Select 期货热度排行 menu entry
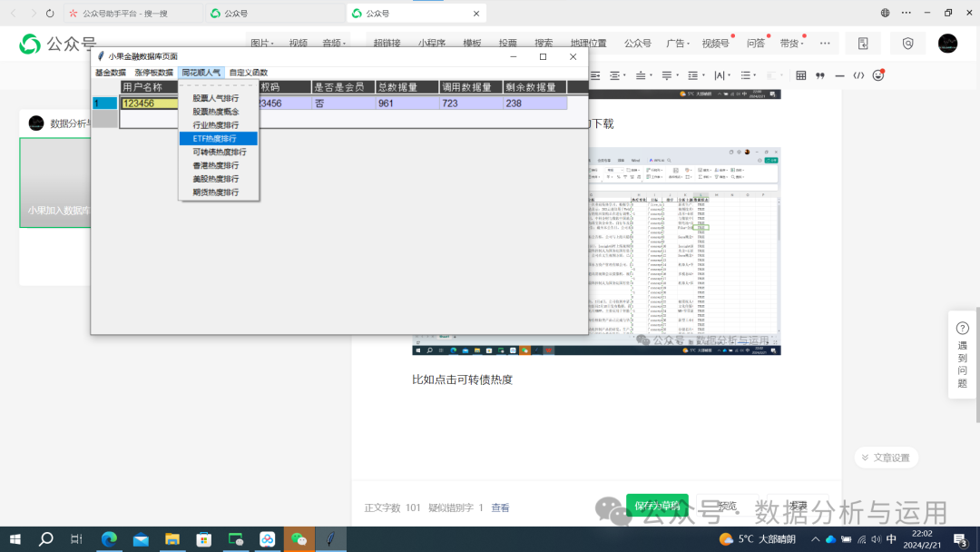 click(218, 192)
